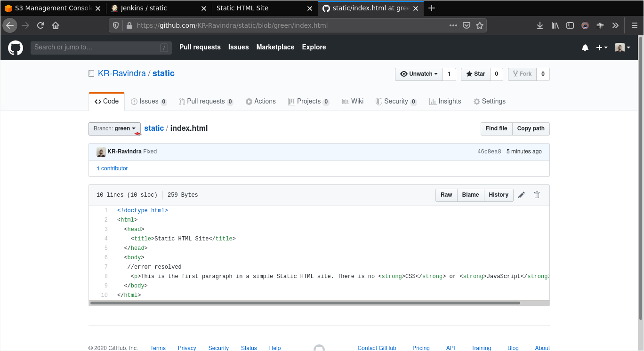
Task: Bookmark this page with the star icon
Action: tap(480, 25)
